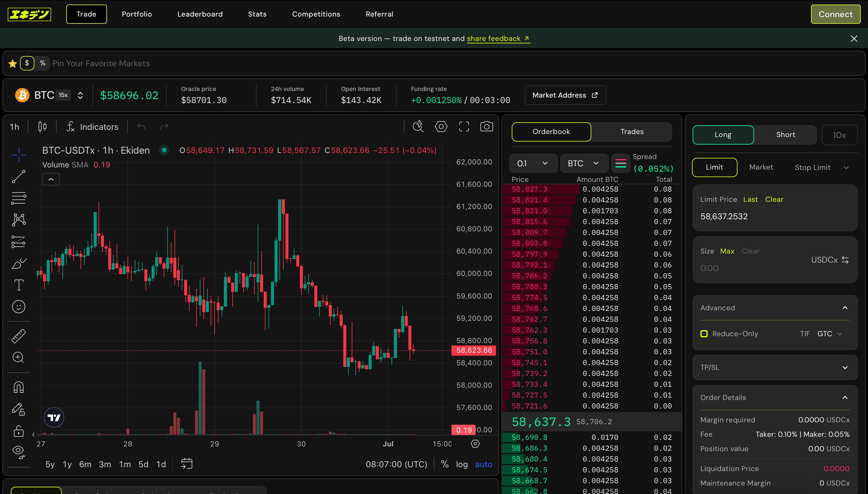This screenshot has height=494, width=868.
Task: Click the undo arrow in chart toolbar
Action: pos(142,127)
